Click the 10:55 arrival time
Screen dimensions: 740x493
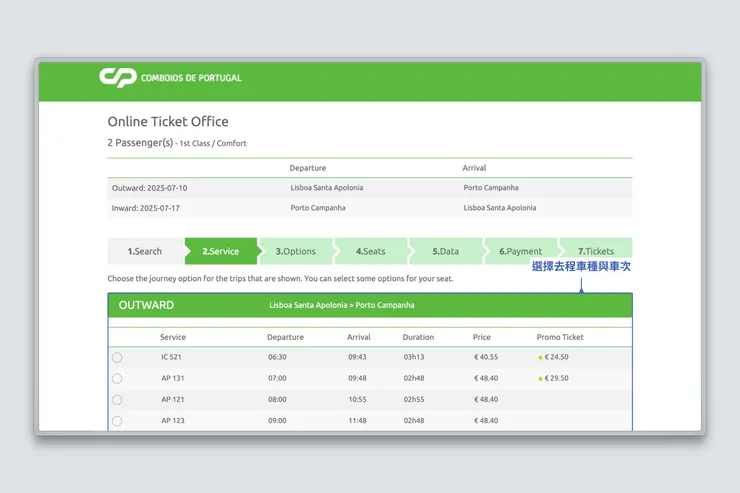coord(357,400)
